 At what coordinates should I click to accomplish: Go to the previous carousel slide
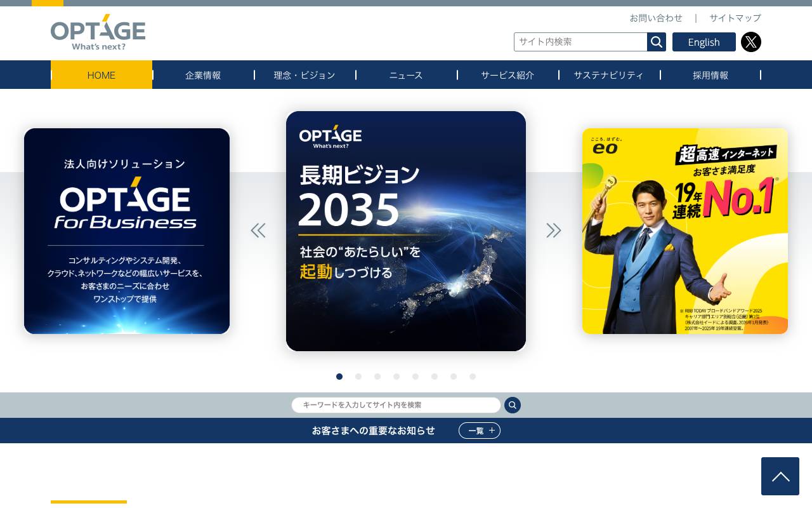click(x=258, y=231)
